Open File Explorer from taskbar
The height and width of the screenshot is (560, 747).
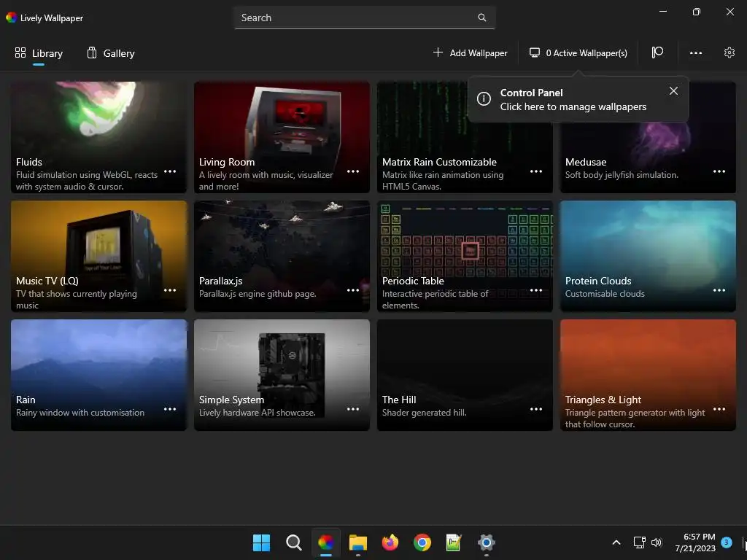click(x=357, y=542)
